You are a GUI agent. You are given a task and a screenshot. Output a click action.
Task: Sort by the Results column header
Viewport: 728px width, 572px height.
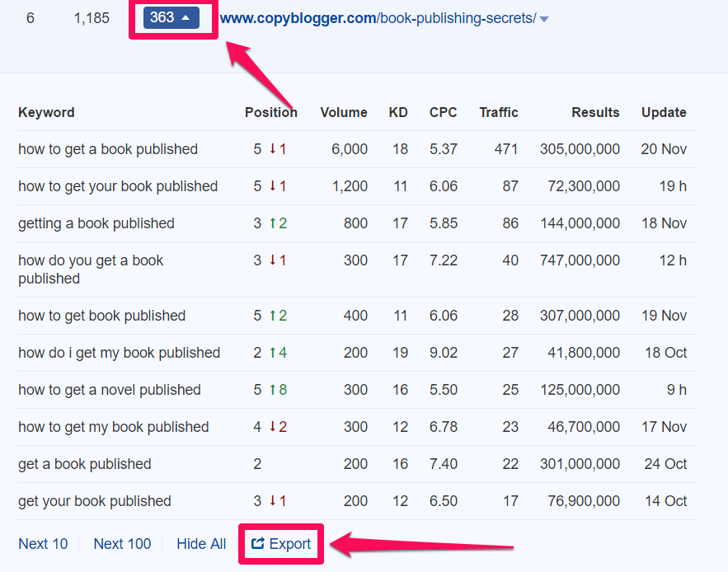(x=595, y=113)
